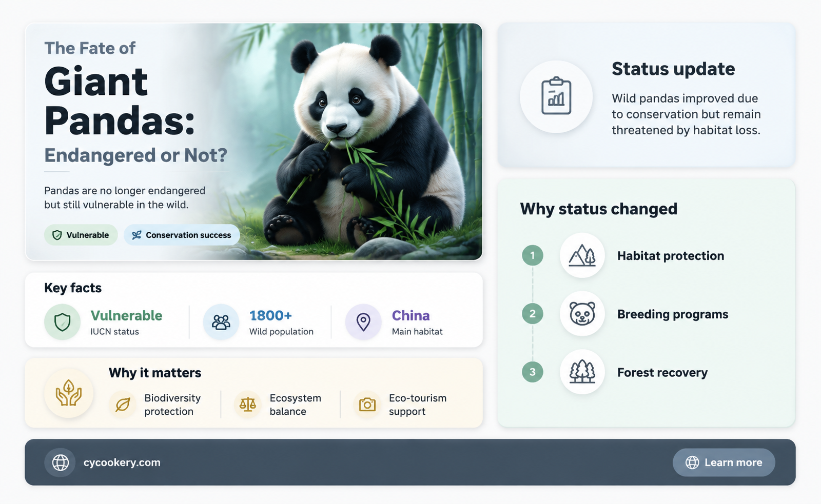This screenshot has width=821, height=504.
Task: Click the 'Giant Pandas:' headline
Action: click(120, 101)
